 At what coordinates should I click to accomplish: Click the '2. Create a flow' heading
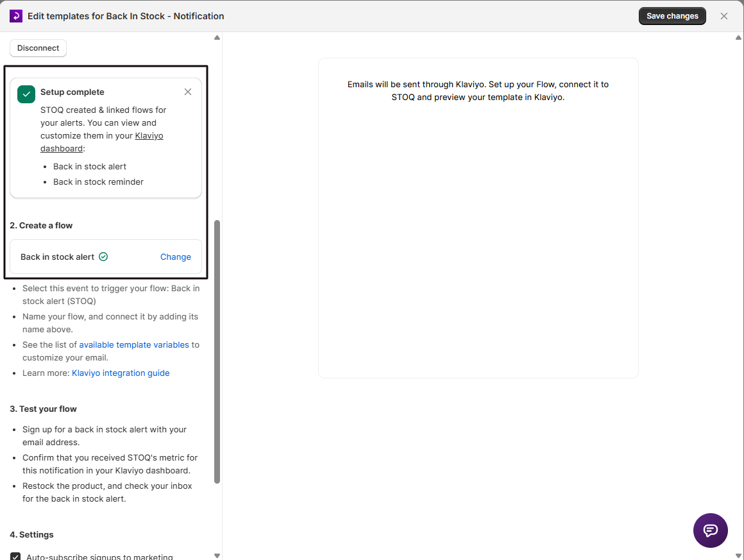pyautogui.click(x=41, y=225)
